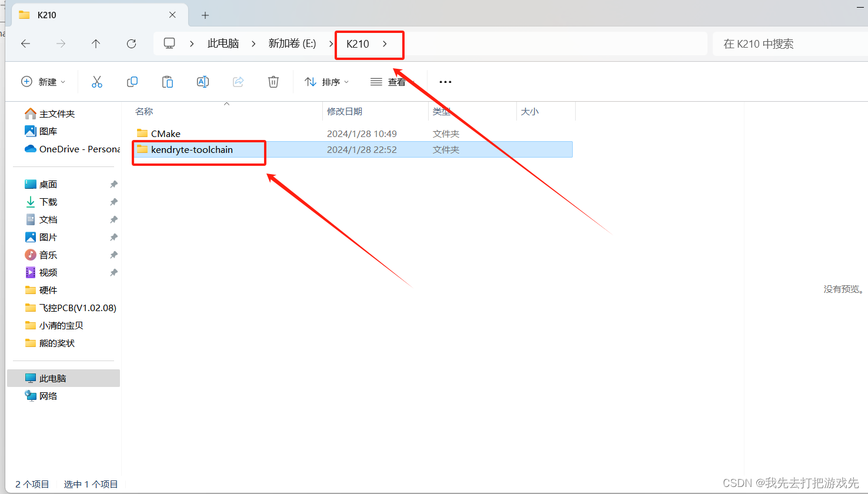868x494 pixels.
Task: Open 图库 in navigation pane
Action: tap(41, 131)
